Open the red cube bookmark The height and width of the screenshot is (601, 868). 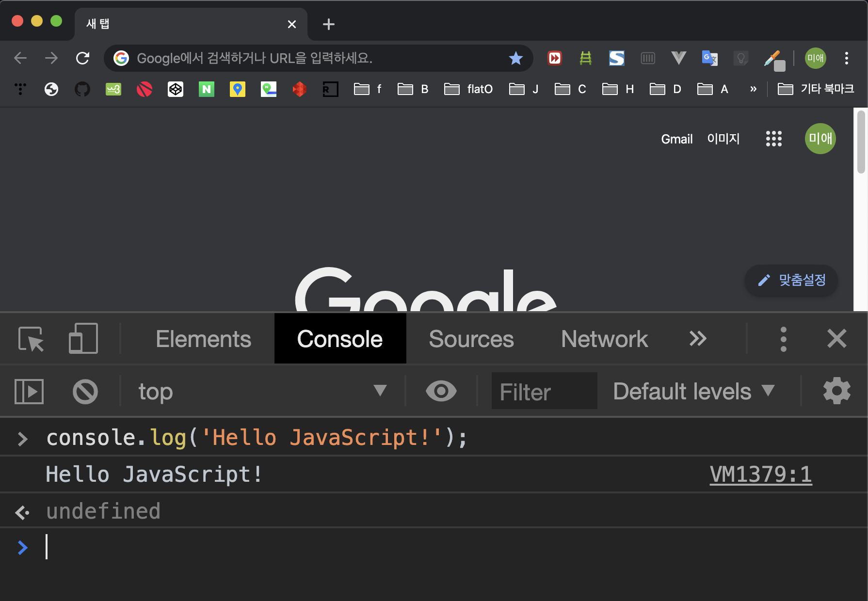[x=300, y=89]
